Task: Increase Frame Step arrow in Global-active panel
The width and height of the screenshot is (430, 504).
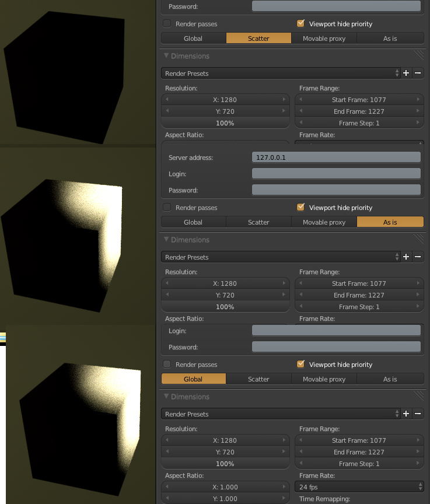Action: point(418,463)
